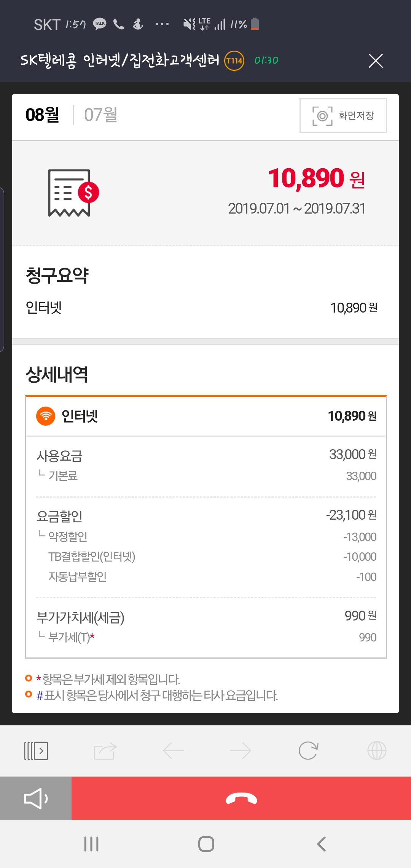Toggle the speakerphone icon

click(x=36, y=798)
